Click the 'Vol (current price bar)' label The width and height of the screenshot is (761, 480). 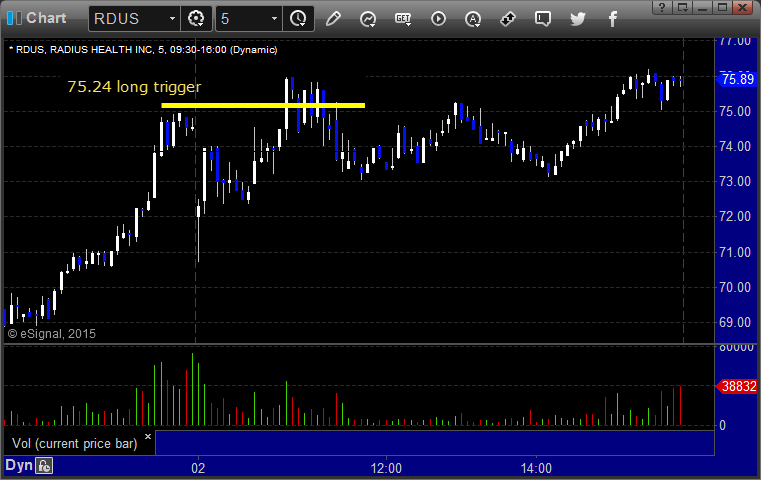(75, 444)
